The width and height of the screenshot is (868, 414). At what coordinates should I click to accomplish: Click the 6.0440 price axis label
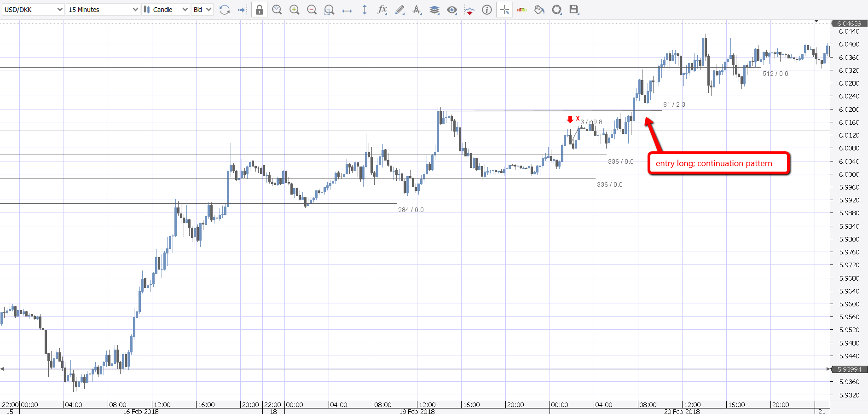(849, 31)
